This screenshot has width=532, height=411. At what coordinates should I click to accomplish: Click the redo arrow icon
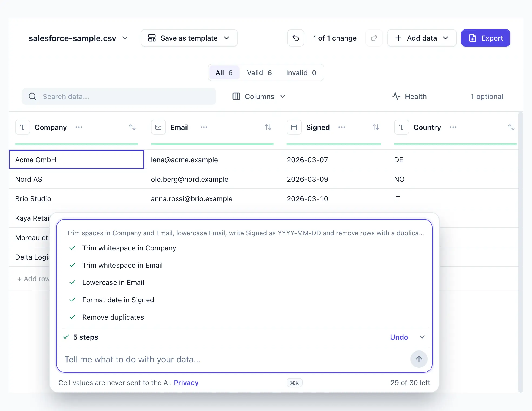(x=374, y=38)
